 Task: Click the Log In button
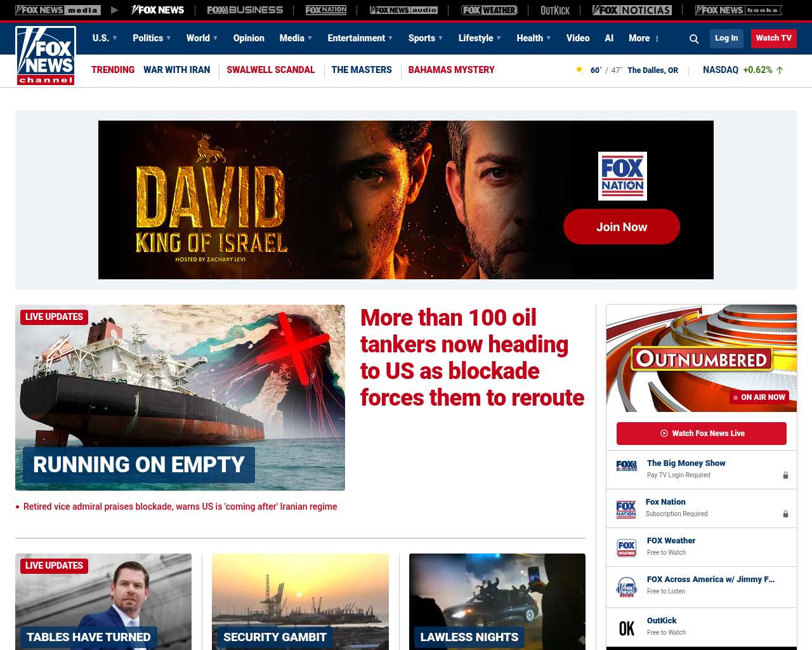726,38
